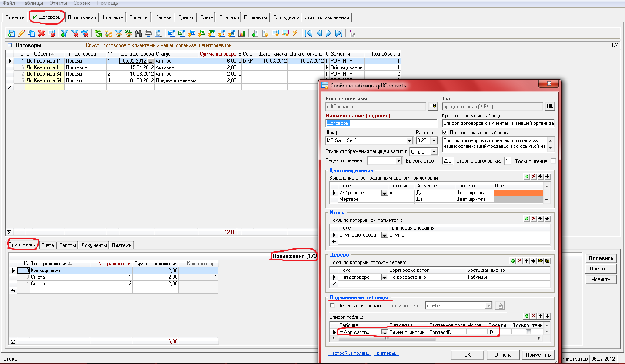
Task: Click the Применить button
Action: coord(538,354)
